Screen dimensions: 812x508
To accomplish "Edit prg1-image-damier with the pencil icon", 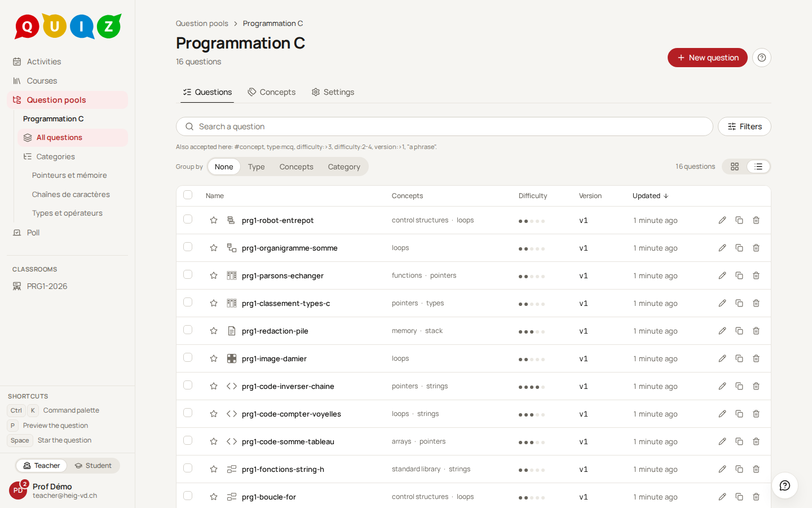I will pos(722,358).
